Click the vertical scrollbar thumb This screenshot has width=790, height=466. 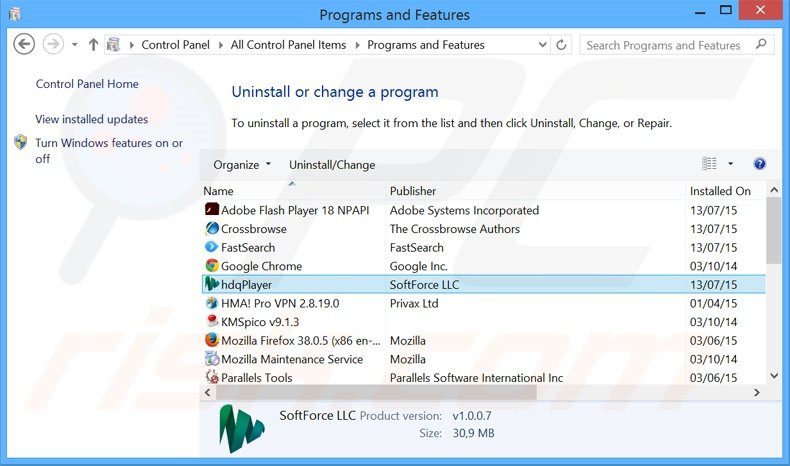click(774, 230)
